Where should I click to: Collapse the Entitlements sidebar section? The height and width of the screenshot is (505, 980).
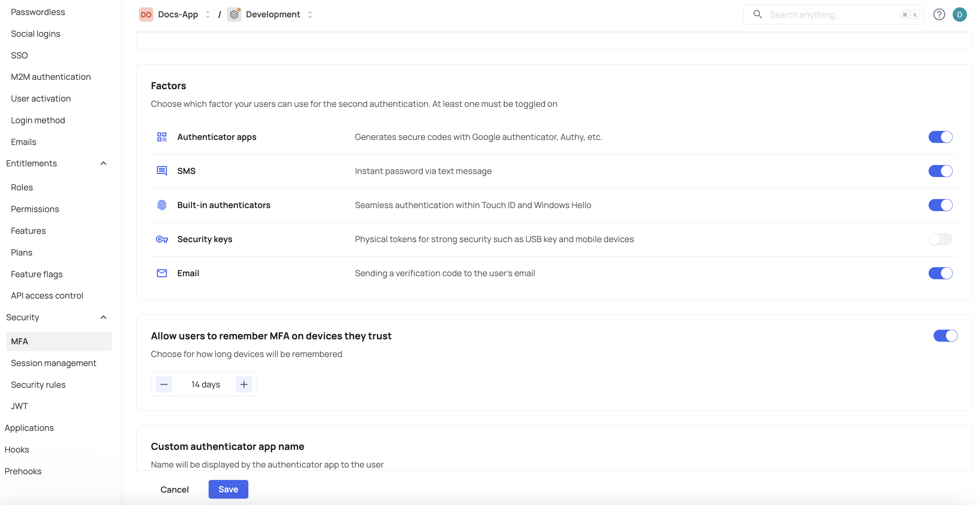tap(103, 163)
